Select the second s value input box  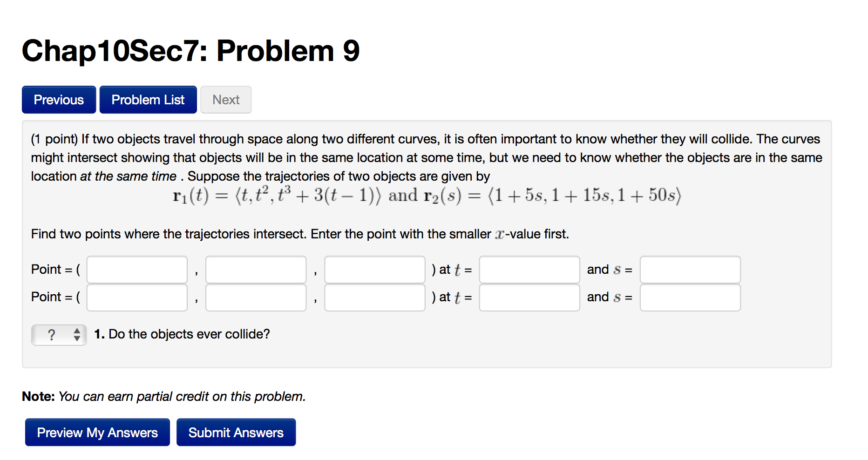pyautogui.click(x=690, y=297)
